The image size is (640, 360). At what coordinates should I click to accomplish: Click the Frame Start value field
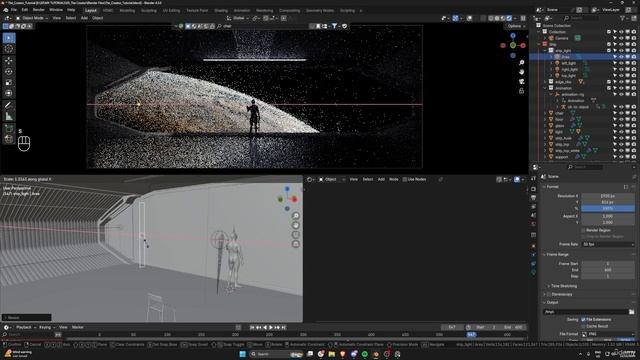pos(608,264)
